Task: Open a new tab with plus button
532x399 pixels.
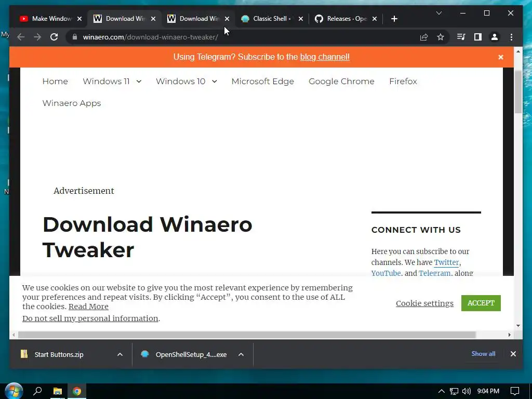Action: [394, 19]
